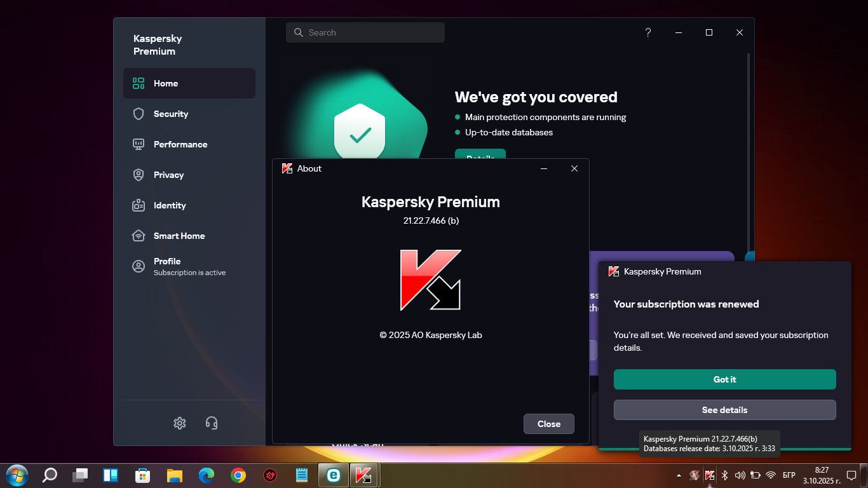Go to the Performance section
This screenshot has height=488, width=868.
pos(180,144)
